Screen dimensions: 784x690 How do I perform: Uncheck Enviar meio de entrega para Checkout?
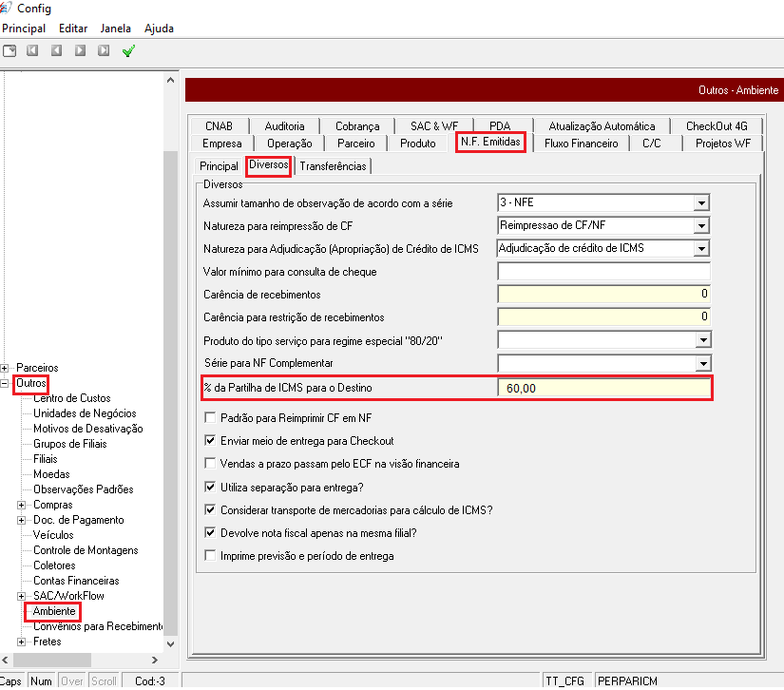coord(211,441)
